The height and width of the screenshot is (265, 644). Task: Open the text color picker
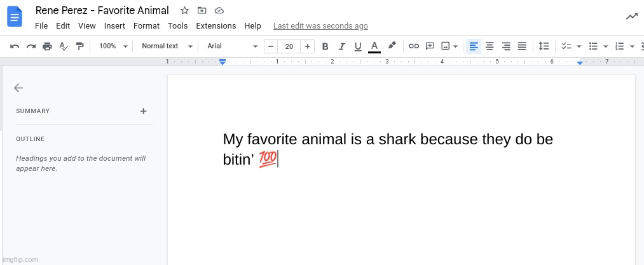coord(374,46)
